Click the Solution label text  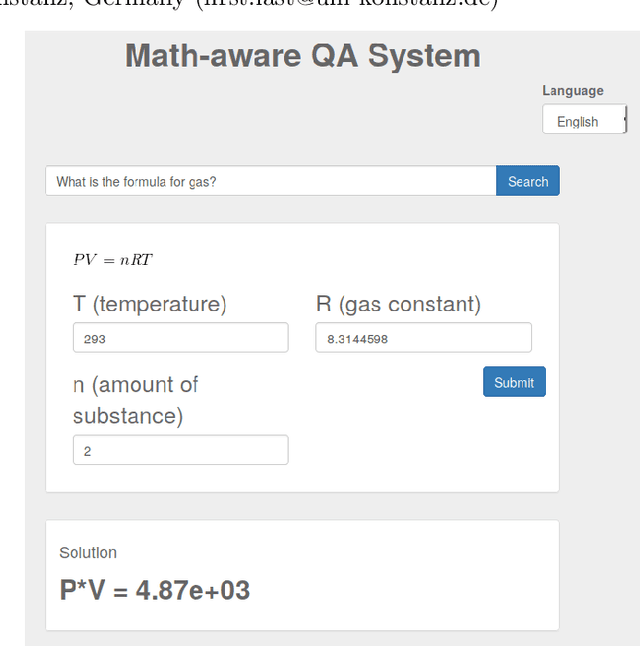pos(88,552)
